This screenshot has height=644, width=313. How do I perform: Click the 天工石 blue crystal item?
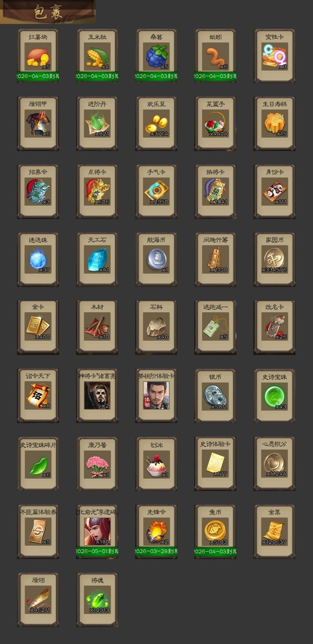click(x=97, y=260)
